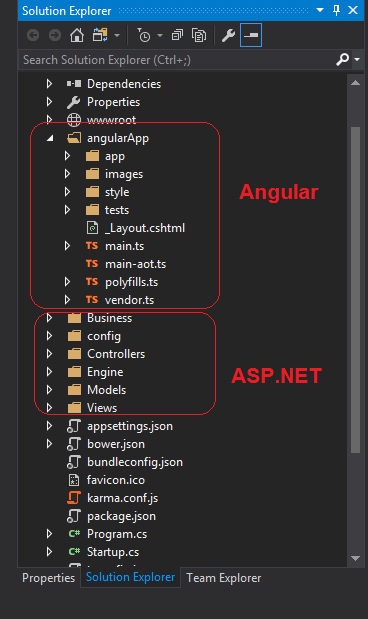This screenshot has height=619, width=368.
Task: Switch to the Solution Explorer tab
Action: point(130,577)
